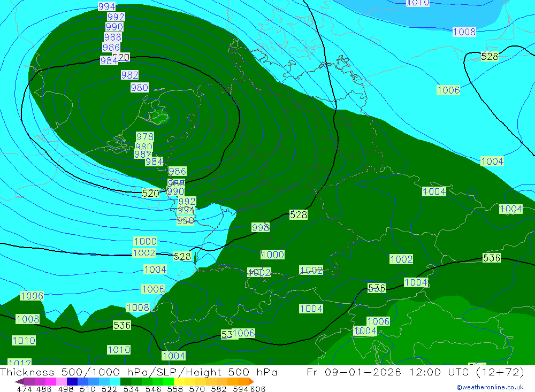The image size is (535, 392).
Task: Click the '606' legend value
Action: pyautogui.click(x=258, y=389)
